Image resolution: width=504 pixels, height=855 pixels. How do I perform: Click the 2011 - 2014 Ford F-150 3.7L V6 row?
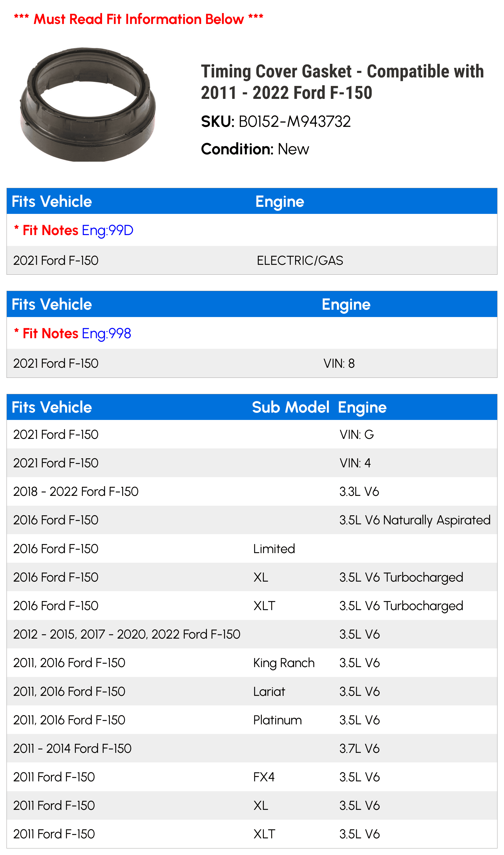pos(252,748)
